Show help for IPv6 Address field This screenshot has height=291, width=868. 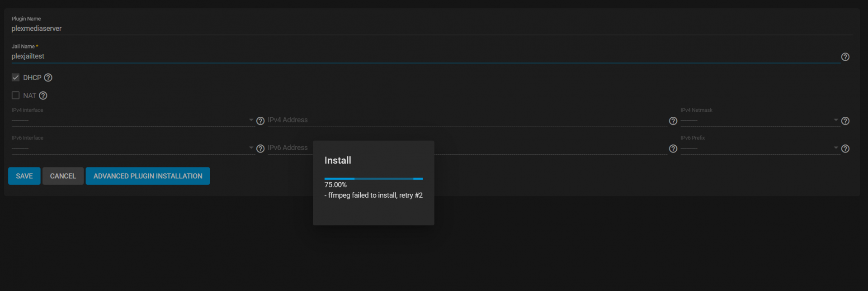[673, 148]
